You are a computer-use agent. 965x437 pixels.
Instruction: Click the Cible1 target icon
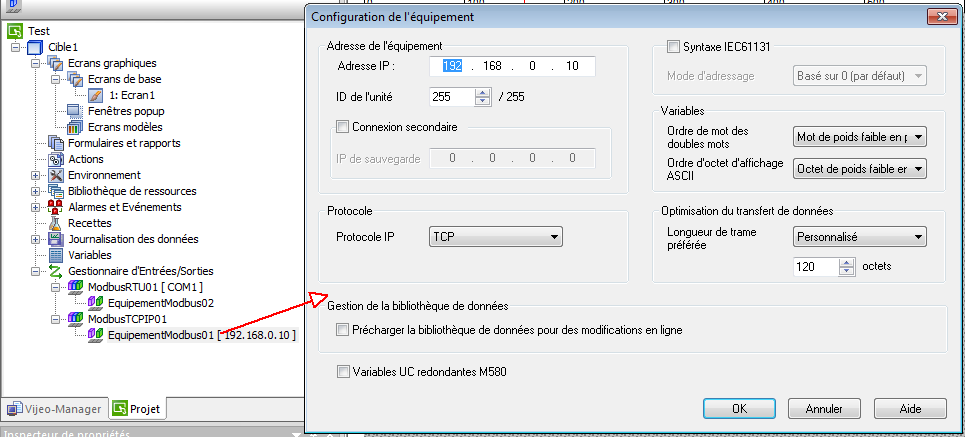click(36, 47)
